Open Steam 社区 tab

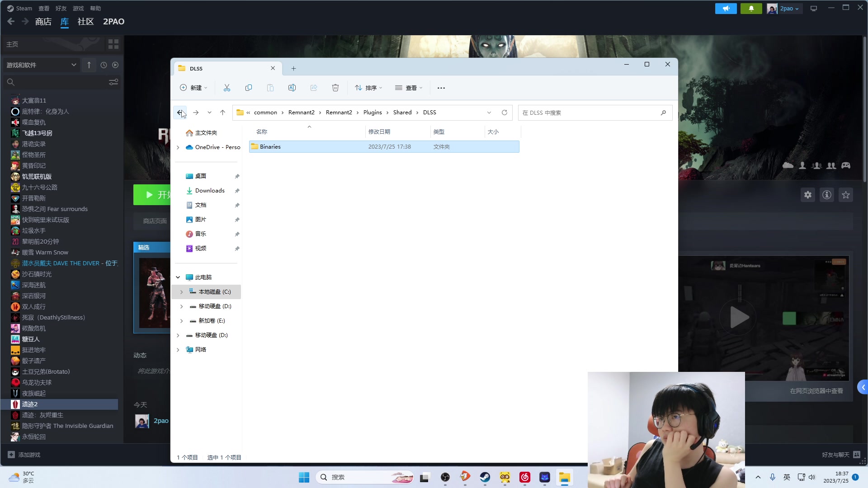pos(85,21)
